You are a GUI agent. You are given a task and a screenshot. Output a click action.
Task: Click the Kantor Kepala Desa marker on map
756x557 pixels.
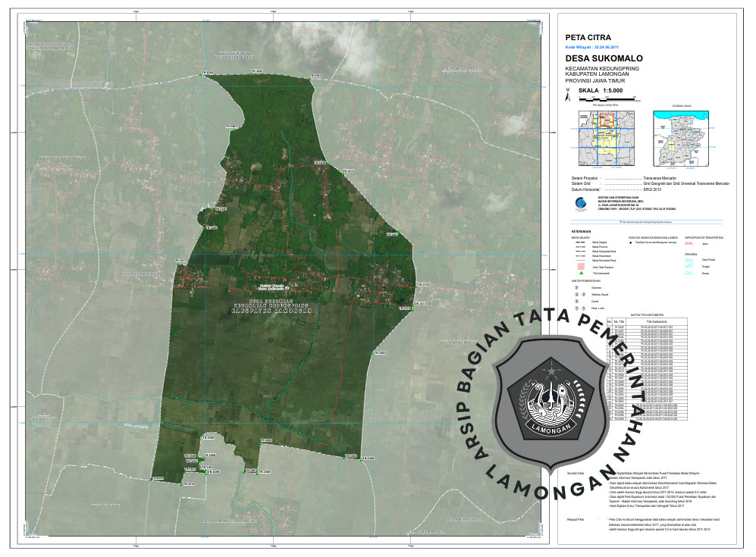point(287,288)
